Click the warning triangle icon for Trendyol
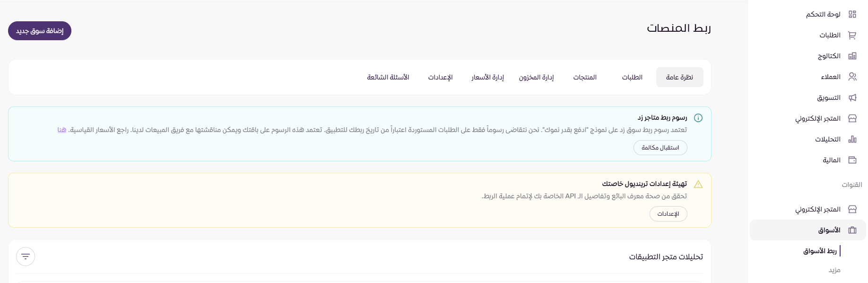The image size is (868, 283). (x=698, y=184)
